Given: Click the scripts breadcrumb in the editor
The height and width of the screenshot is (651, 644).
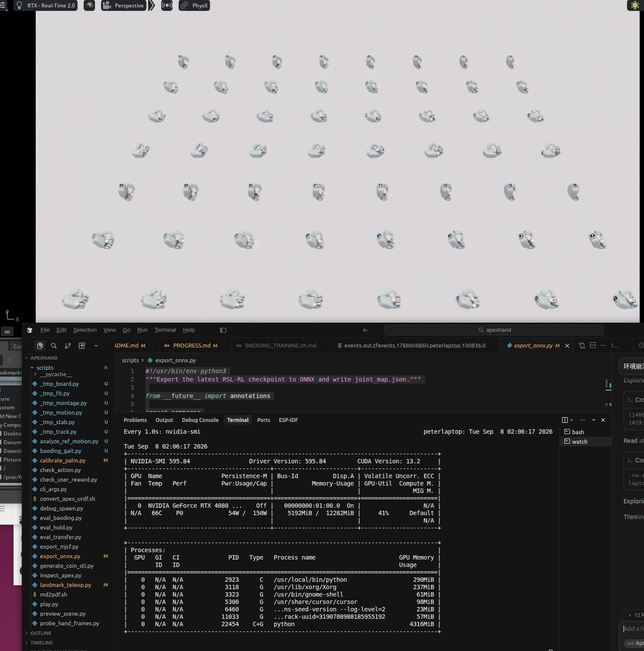Looking at the screenshot, I should [x=130, y=360].
